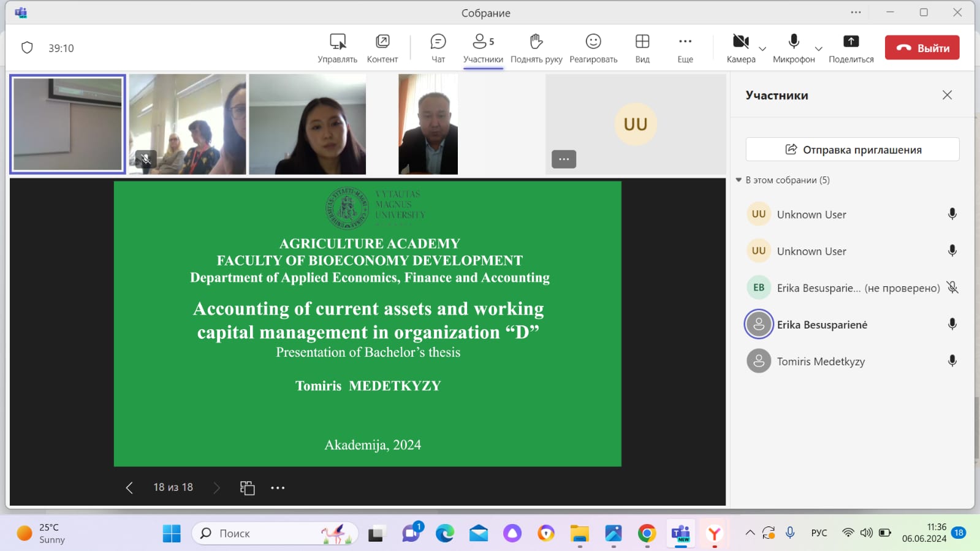The image size is (980, 551).
Task: Leave the meeting with Выйти button
Action: pos(922,48)
